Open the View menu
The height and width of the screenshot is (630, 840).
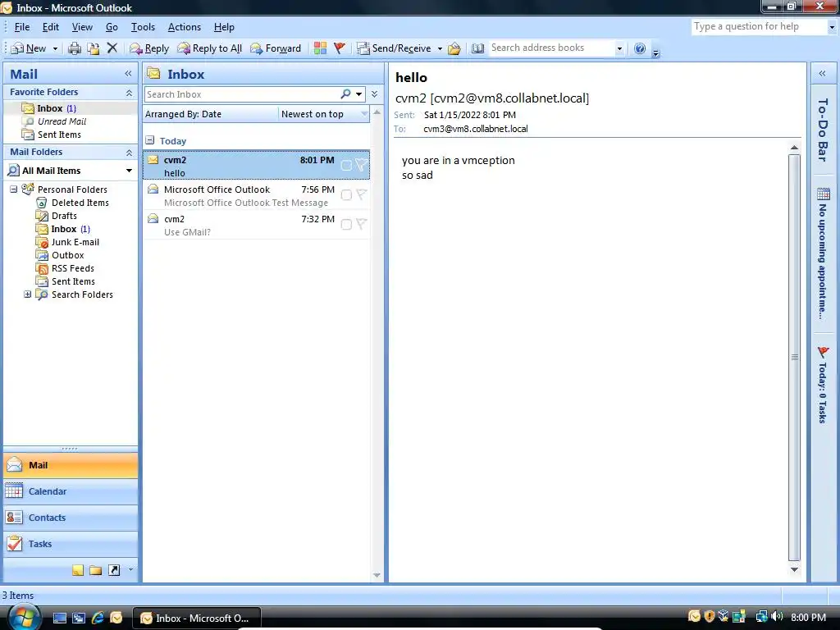click(x=82, y=27)
